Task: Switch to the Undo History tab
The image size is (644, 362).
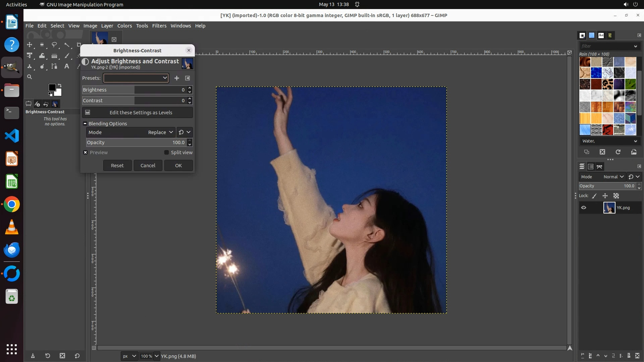Action: [46, 104]
